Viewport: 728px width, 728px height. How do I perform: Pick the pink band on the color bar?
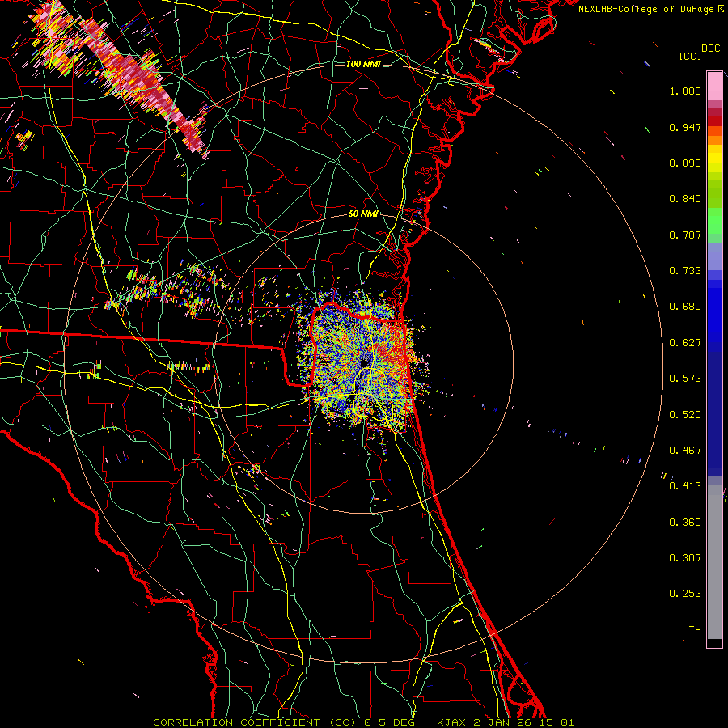coord(714,86)
